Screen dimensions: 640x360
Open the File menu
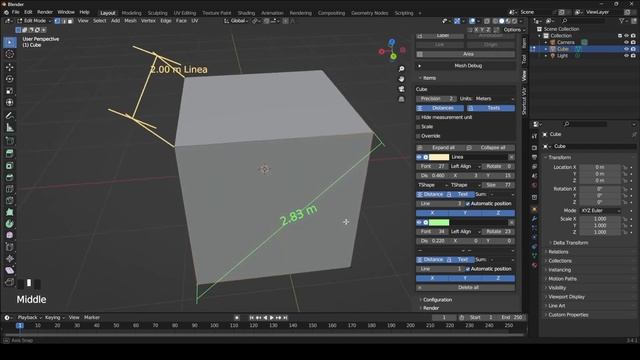coord(16,12)
